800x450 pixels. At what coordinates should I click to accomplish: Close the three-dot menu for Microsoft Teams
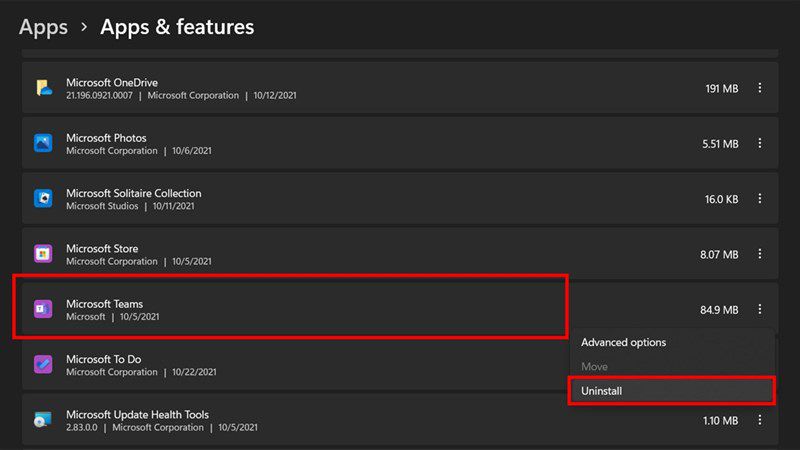click(x=760, y=309)
